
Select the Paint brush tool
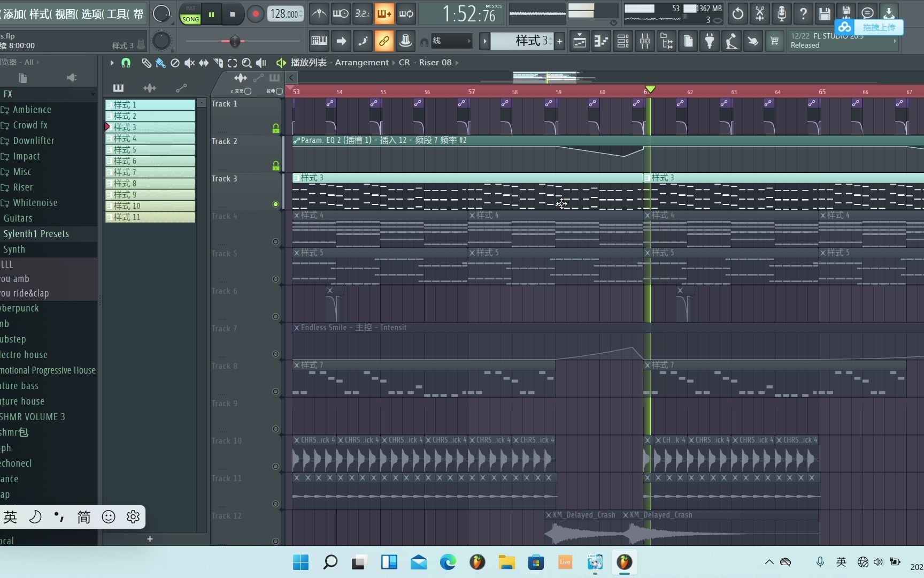[160, 63]
